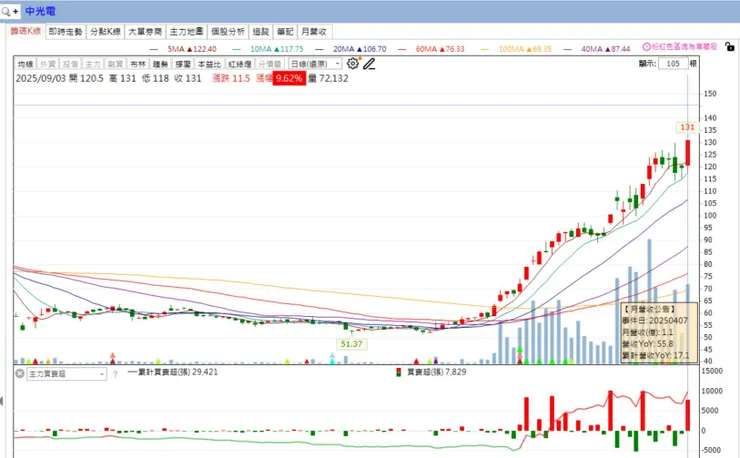Click the 累計買賣超(張) 29,421 legend
The width and height of the screenshot is (740, 458).
pos(173,372)
